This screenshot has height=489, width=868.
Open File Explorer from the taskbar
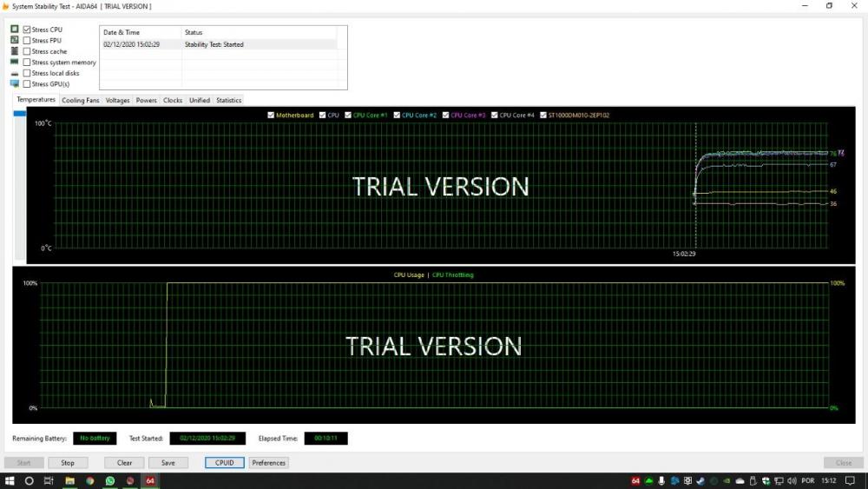pos(69,480)
